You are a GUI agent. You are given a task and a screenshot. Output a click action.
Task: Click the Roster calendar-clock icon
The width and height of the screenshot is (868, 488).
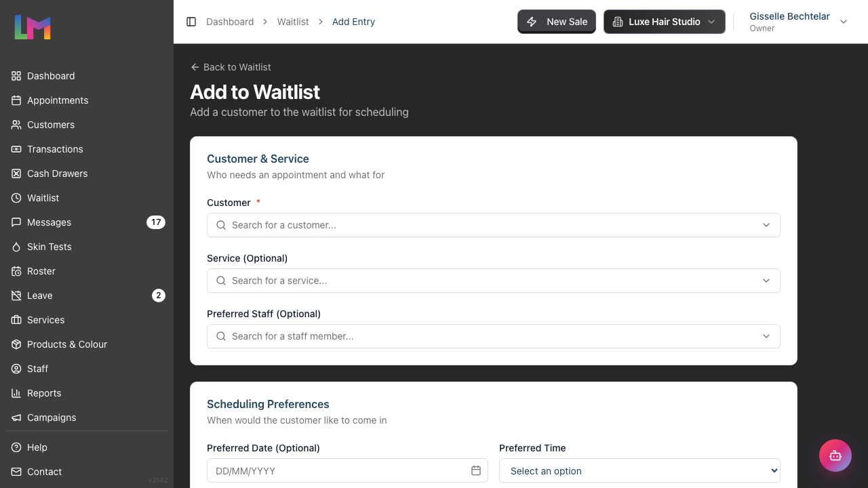coord(16,271)
